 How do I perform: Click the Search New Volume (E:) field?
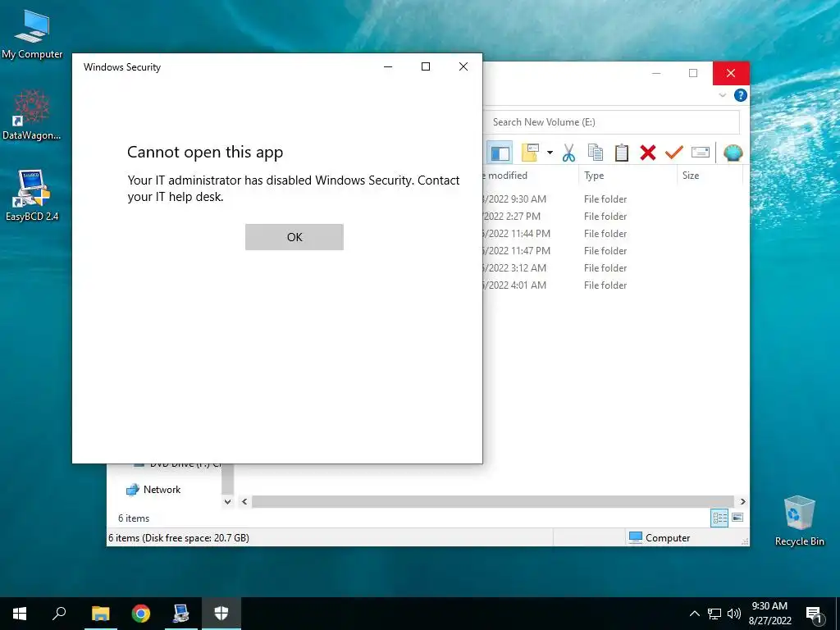tap(612, 122)
